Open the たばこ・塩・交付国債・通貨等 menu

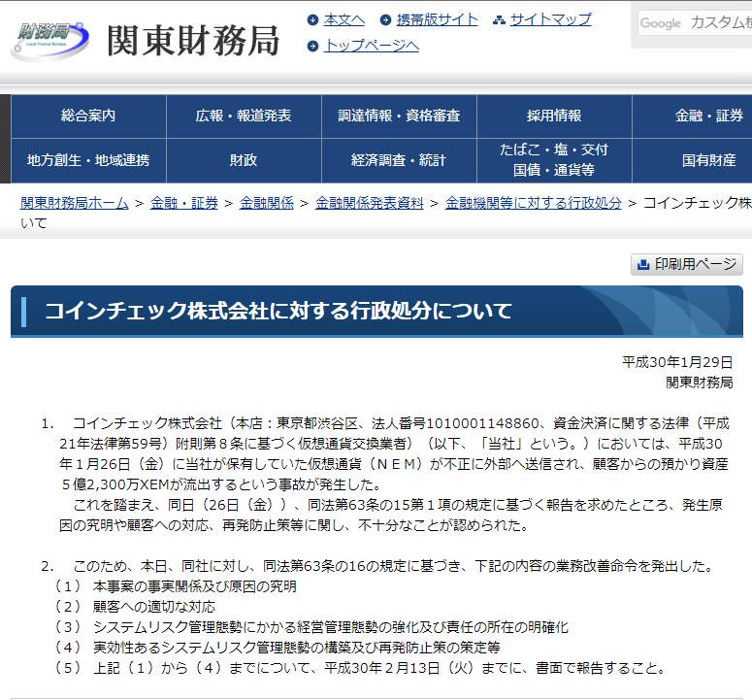(554, 161)
